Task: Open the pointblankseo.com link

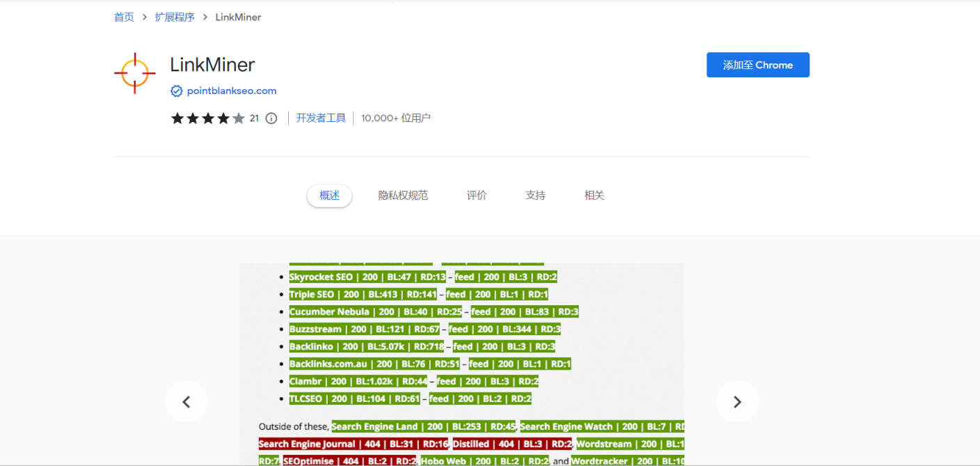Action: (231, 91)
